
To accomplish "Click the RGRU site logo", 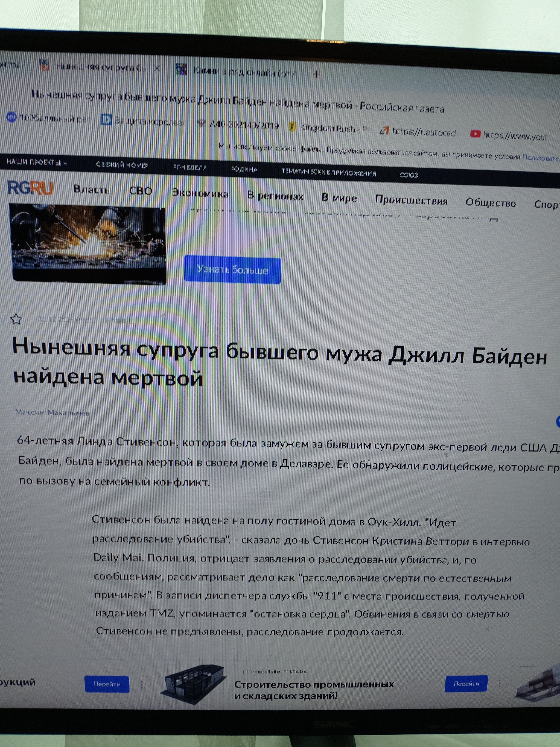I will point(30,187).
